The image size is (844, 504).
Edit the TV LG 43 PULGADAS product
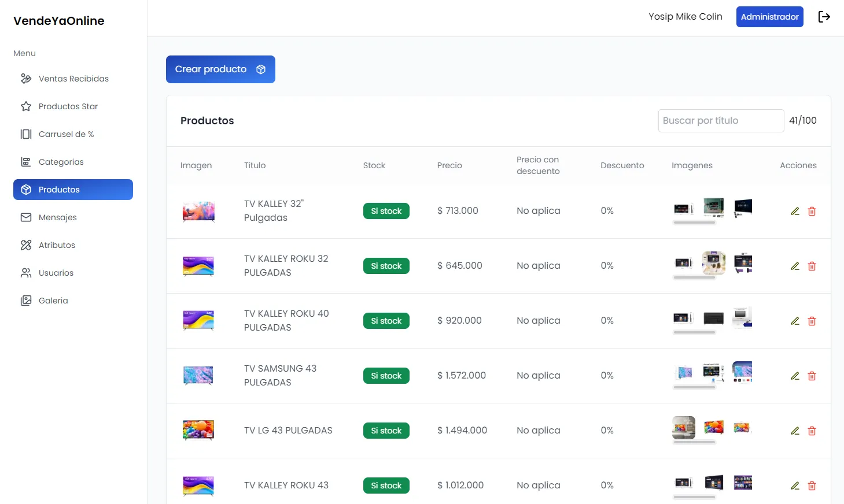tap(795, 431)
